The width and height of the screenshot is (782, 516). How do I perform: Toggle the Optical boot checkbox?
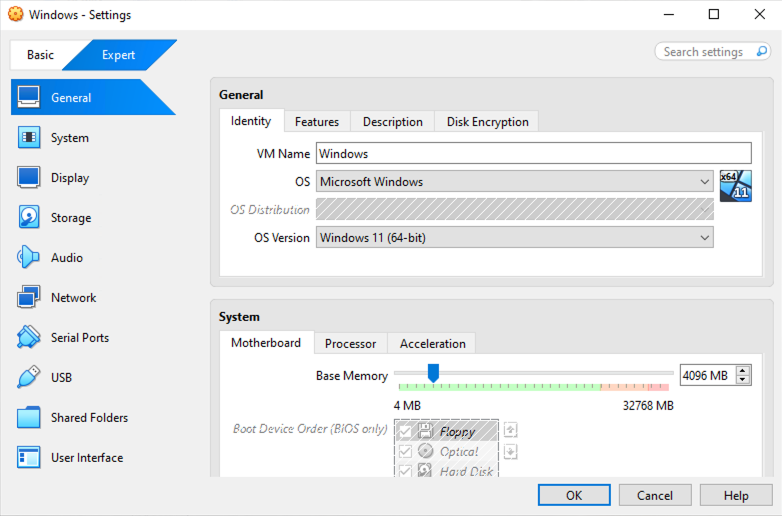(x=405, y=452)
